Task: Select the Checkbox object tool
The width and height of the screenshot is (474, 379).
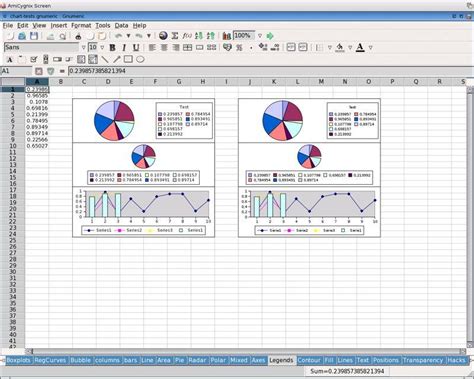Action: [x=33, y=60]
